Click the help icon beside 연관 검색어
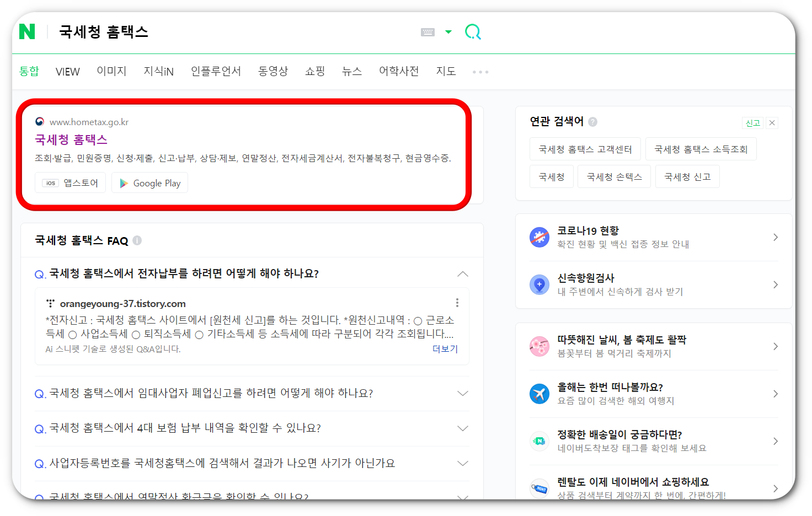The width and height of the screenshot is (812, 516). tap(592, 121)
